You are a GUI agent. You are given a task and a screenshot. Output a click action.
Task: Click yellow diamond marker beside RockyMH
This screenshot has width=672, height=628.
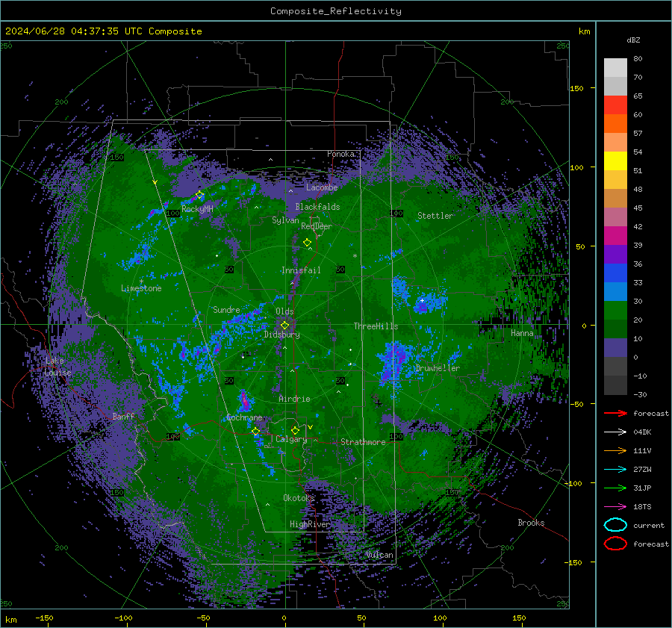[x=199, y=195]
